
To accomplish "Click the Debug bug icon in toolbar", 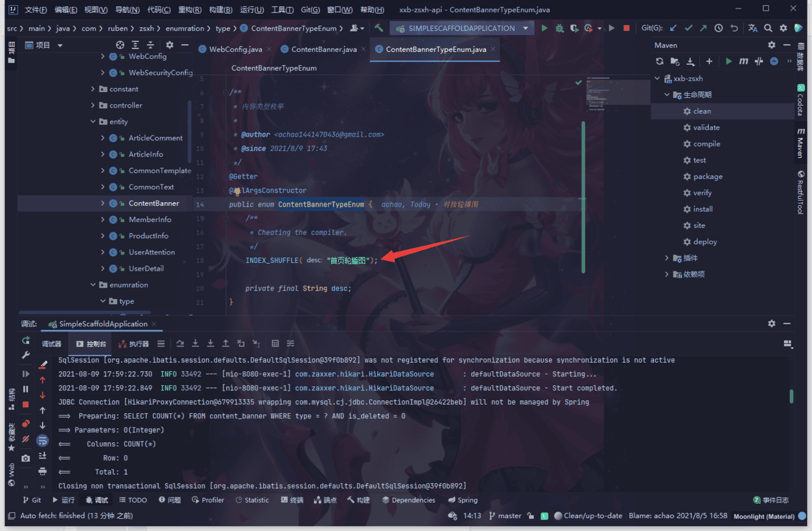I will tap(559, 28).
